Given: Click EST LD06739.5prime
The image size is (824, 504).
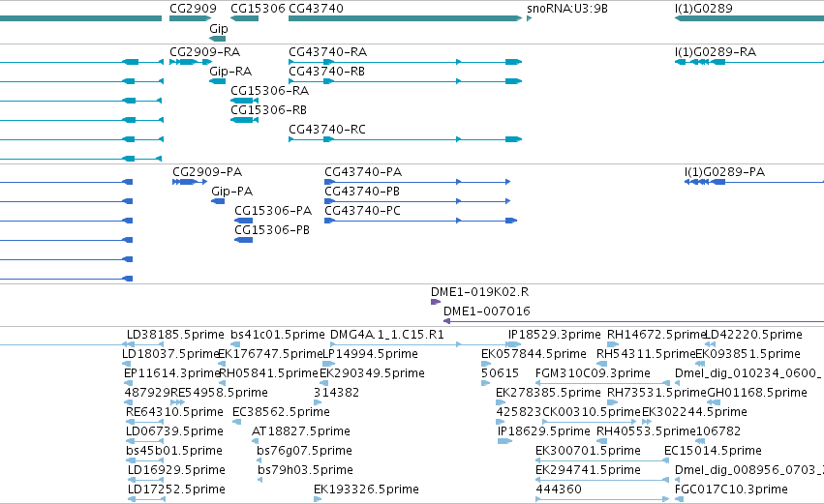Looking at the screenshot, I should pyautogui.click(x=174, y=432).
